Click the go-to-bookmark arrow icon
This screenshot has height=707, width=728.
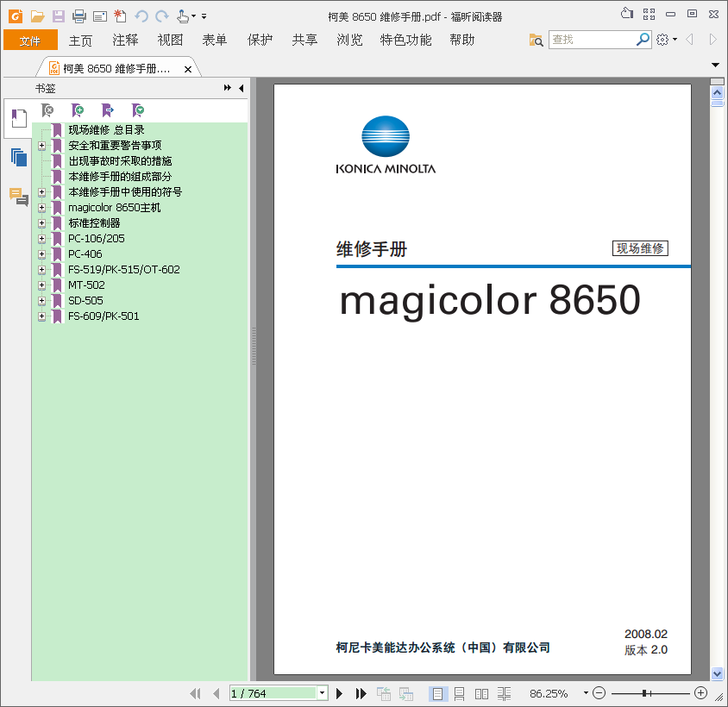108,110
